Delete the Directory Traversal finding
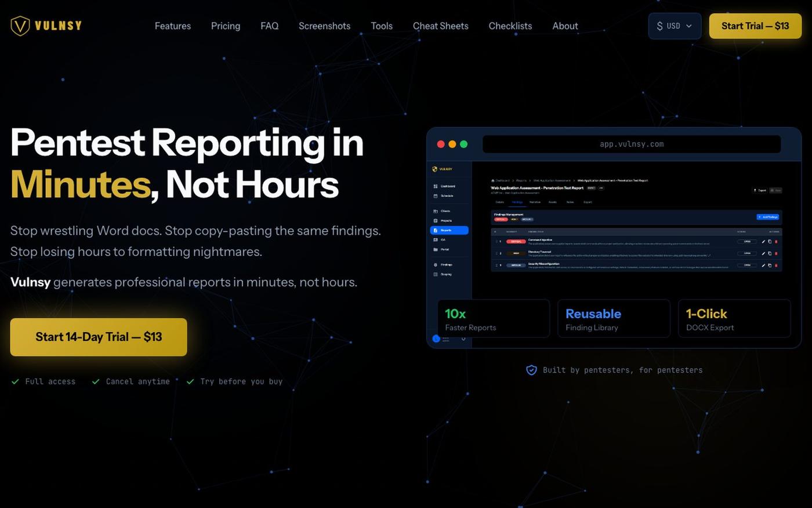This screenshot has height=508, width=812. pos(776,253)
